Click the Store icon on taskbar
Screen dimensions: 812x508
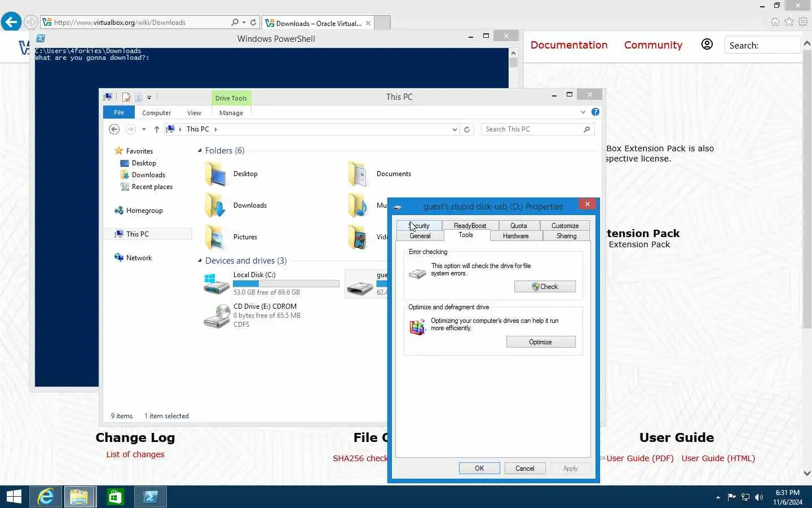(115, 497)
